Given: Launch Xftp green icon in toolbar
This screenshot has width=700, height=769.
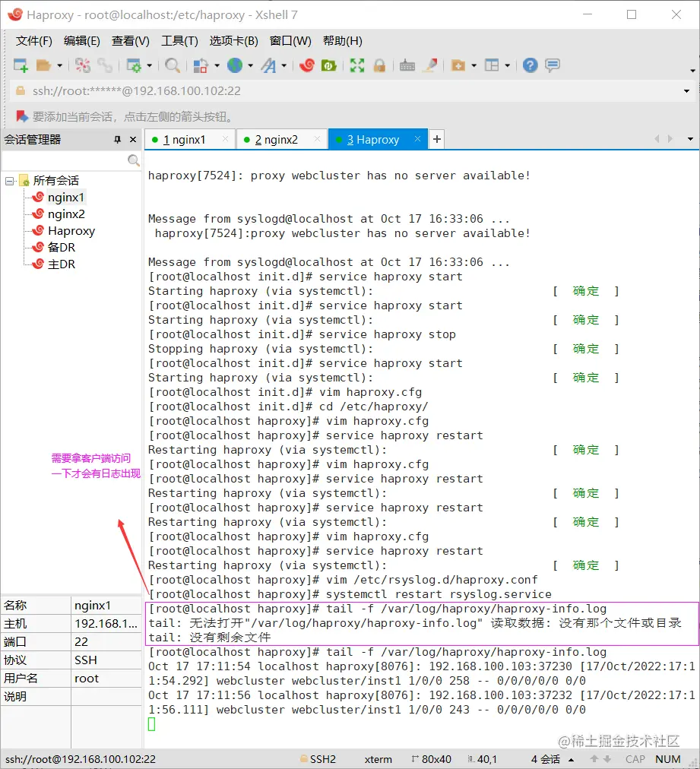Looking at the screenshot, I should click(328, 65).
